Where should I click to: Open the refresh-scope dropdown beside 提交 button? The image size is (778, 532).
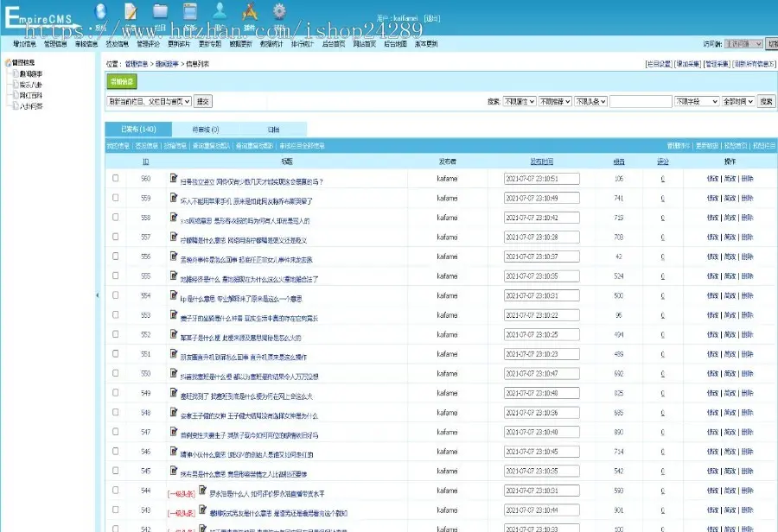(149, 102)
